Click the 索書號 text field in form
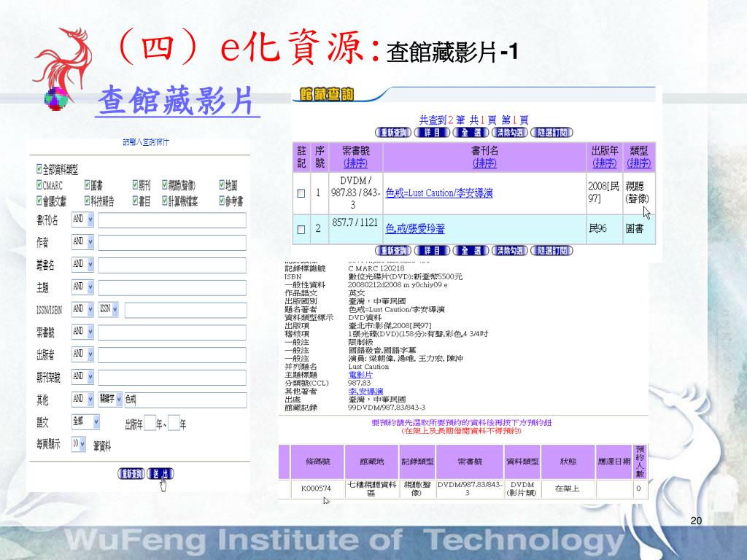The height and width of the screenshot is (560, 747). 172,332
